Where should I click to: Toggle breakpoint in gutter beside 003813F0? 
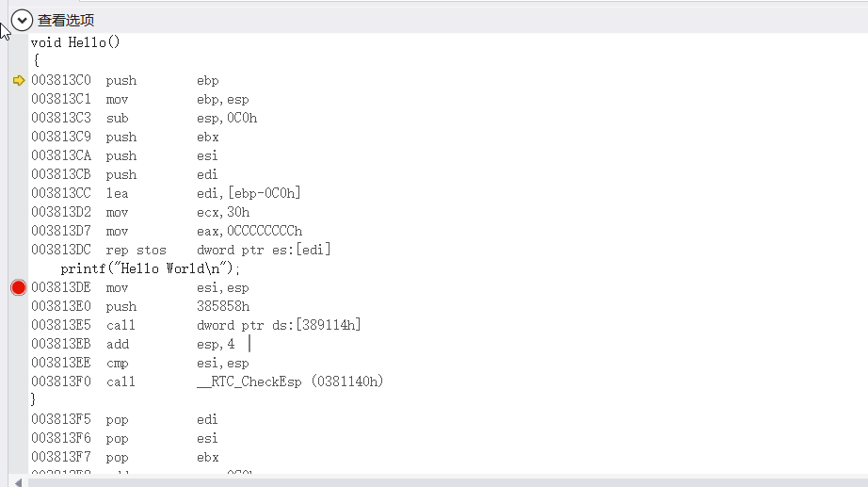point(18,381)
